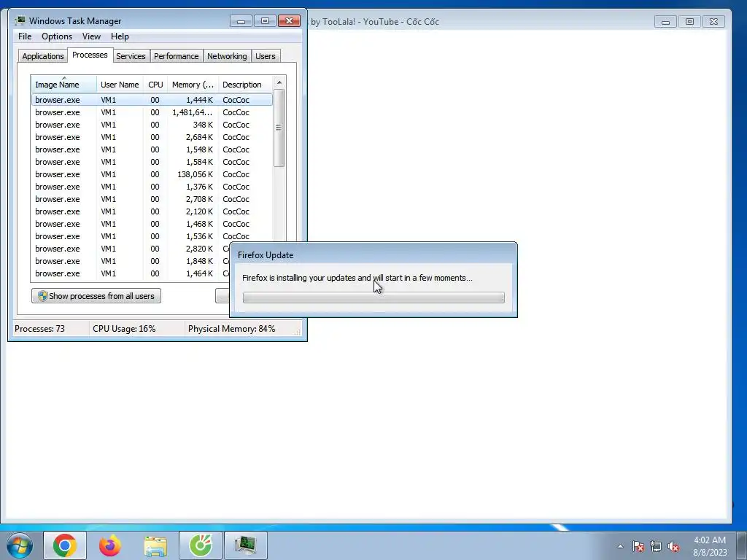Screen dimensions: 747x560
Task: Switch to the Performance tab
Action: (177, 56)
